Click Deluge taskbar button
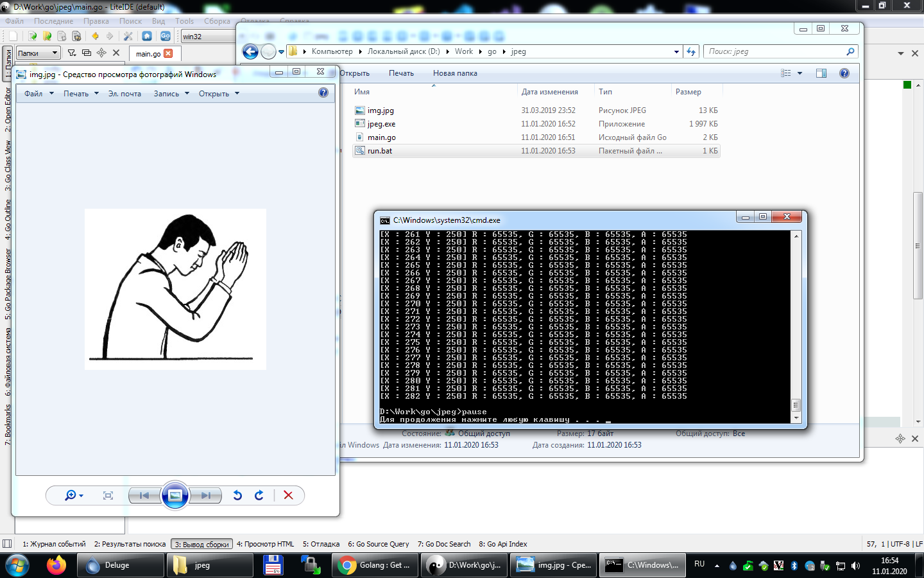Screen dimensions: 924x578 (121, 565)
